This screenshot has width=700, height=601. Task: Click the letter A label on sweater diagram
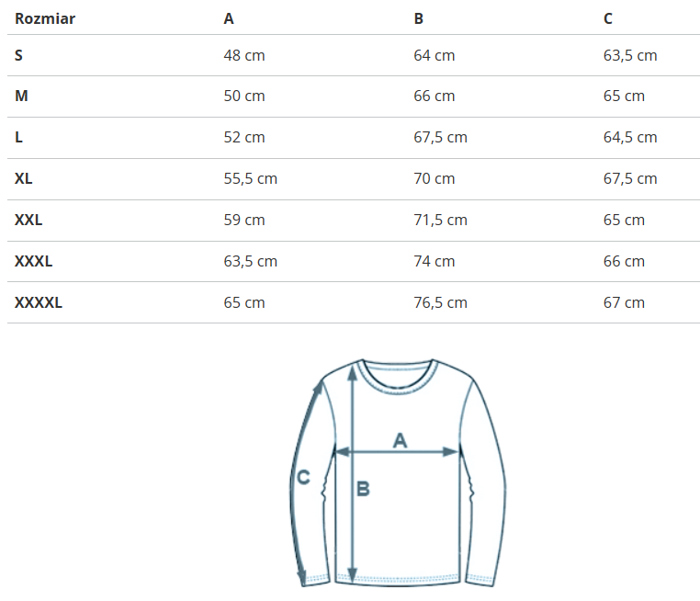point(400,440)
